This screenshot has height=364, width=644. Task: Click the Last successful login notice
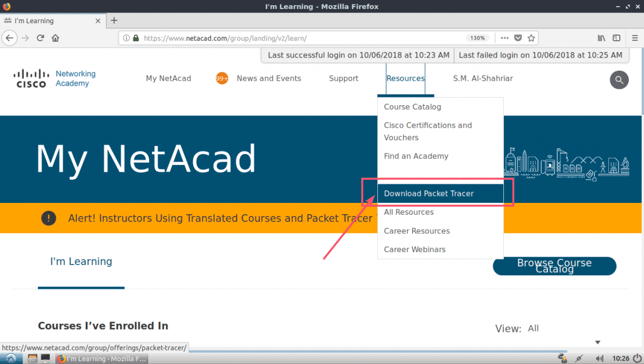359,55
